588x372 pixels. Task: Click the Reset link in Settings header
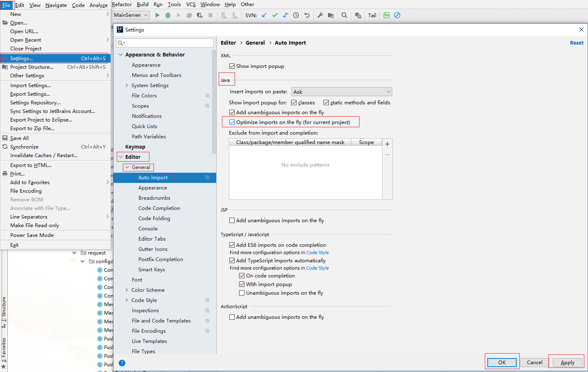coord(577,43)
